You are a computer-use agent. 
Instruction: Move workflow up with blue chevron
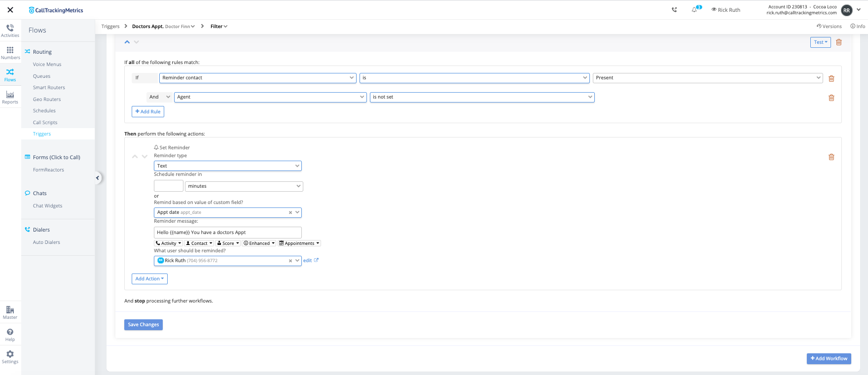tap(127, 42)
